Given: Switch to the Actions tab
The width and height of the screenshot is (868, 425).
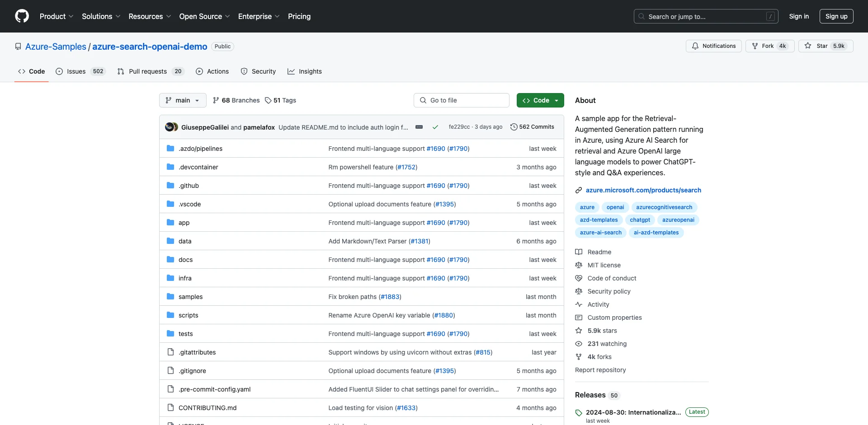Looking at the screenshot, I should (212, 71).
